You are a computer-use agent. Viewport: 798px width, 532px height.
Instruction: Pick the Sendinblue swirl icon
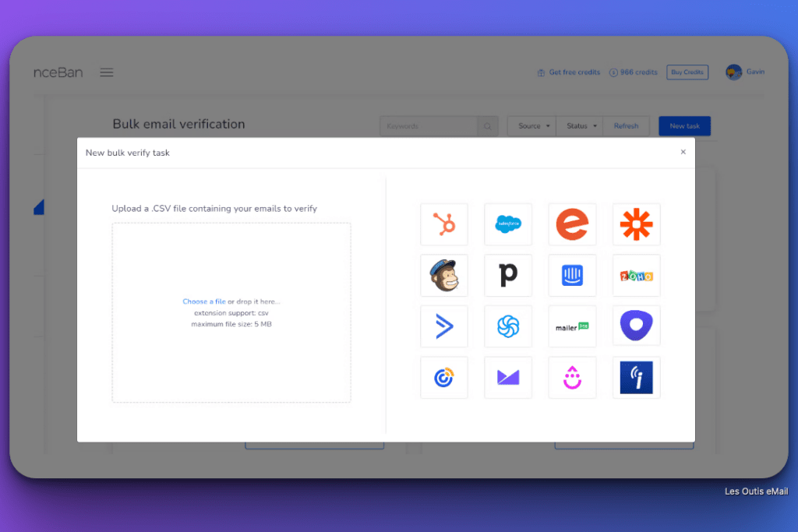tap(508, 326)
